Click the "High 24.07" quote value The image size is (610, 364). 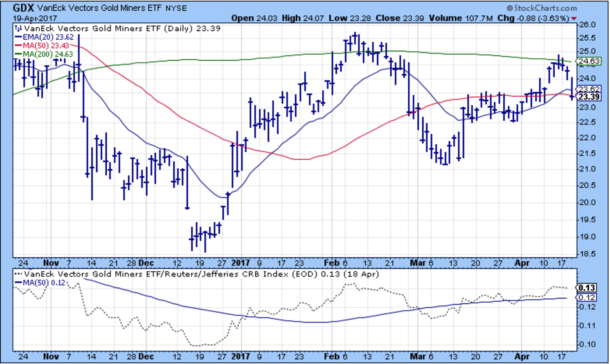[303, 18]
